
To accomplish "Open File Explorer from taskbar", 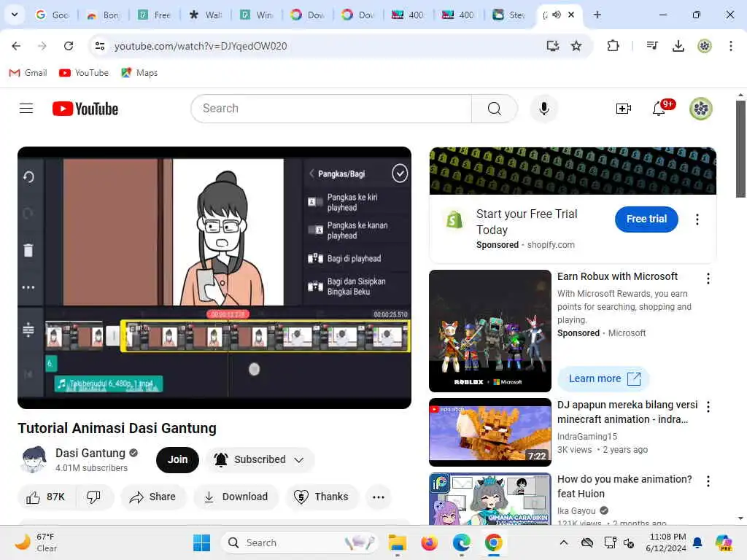I will pos(397,542).
